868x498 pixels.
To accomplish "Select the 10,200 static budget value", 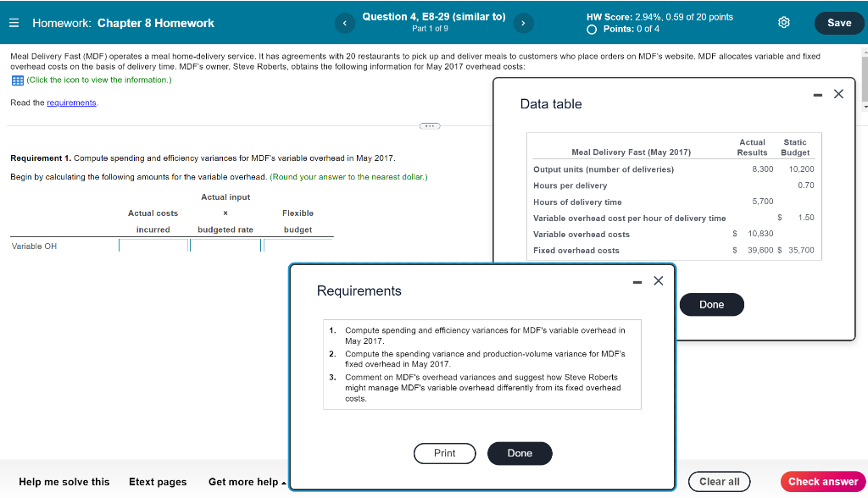I will [801, 169].
